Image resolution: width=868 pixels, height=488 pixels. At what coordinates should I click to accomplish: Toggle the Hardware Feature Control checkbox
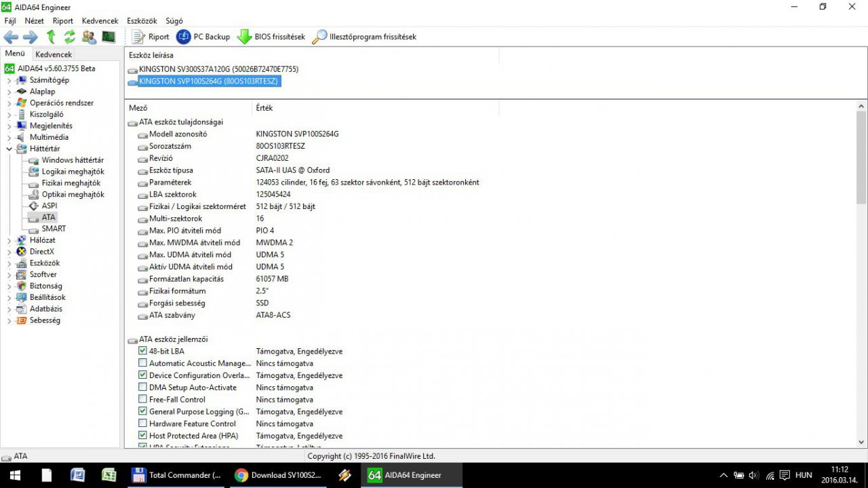[142, 424]
